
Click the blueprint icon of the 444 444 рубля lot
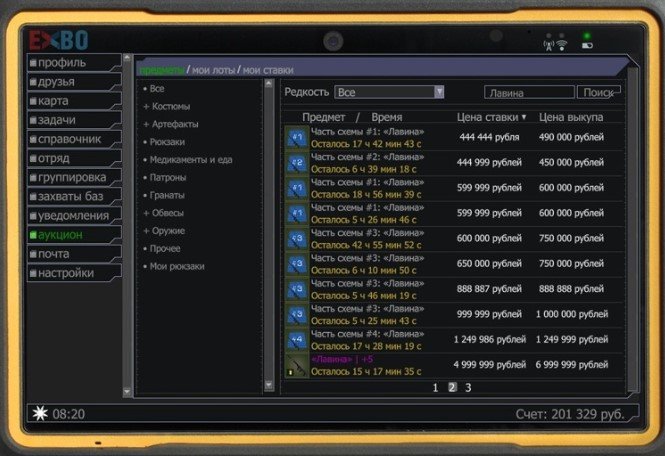[x=297, y=138]
